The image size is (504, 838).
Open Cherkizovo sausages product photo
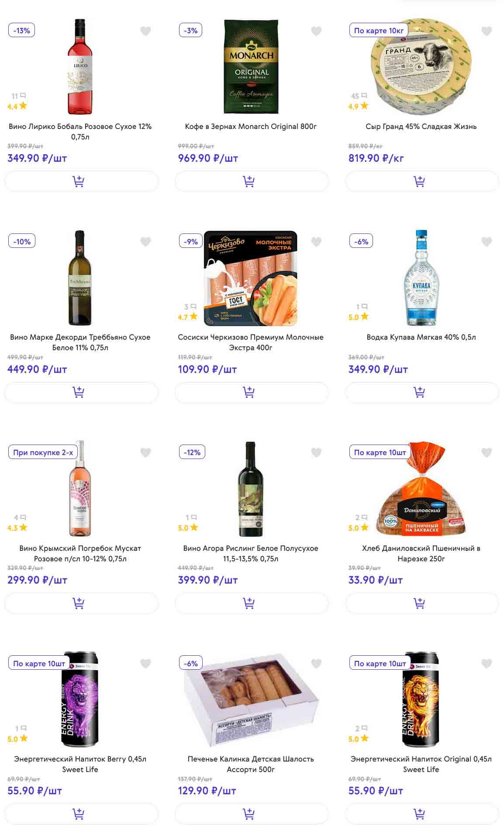(251, 278)
